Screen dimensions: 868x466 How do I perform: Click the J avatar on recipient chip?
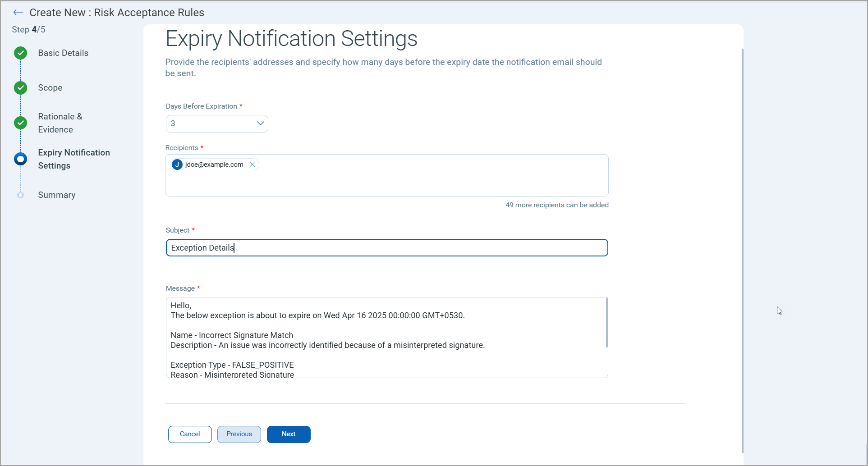[x=177, y=164]
